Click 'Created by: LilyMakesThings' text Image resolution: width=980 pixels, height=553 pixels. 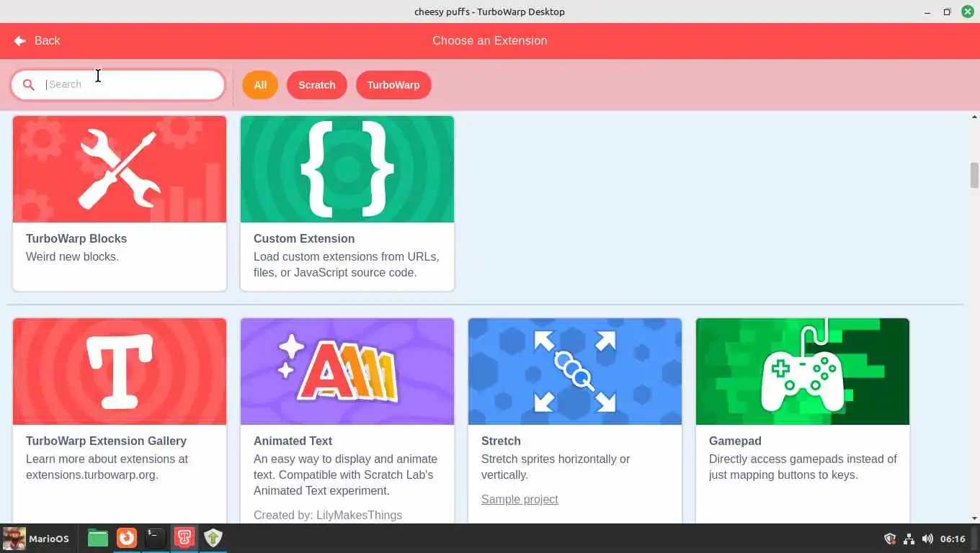pos(328,515)
